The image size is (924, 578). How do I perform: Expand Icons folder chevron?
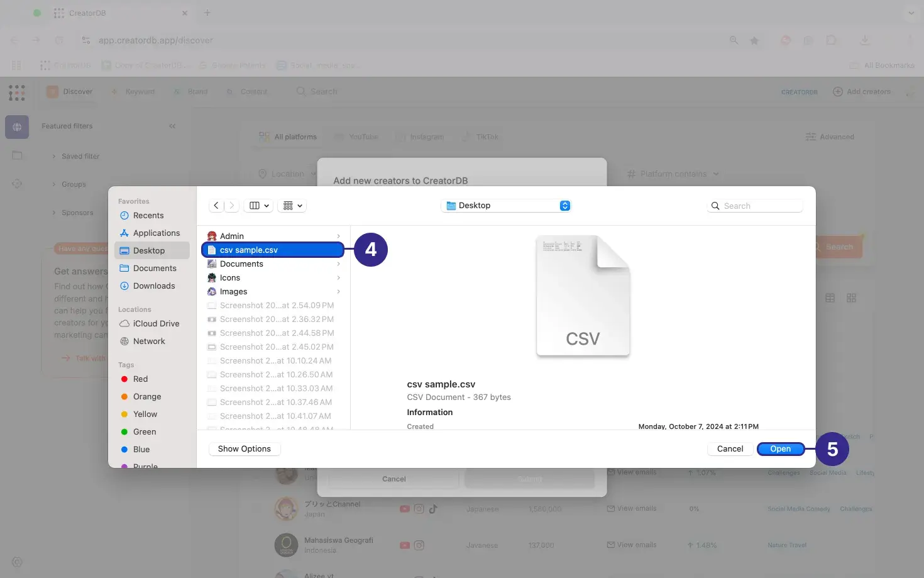coord(338,278)
